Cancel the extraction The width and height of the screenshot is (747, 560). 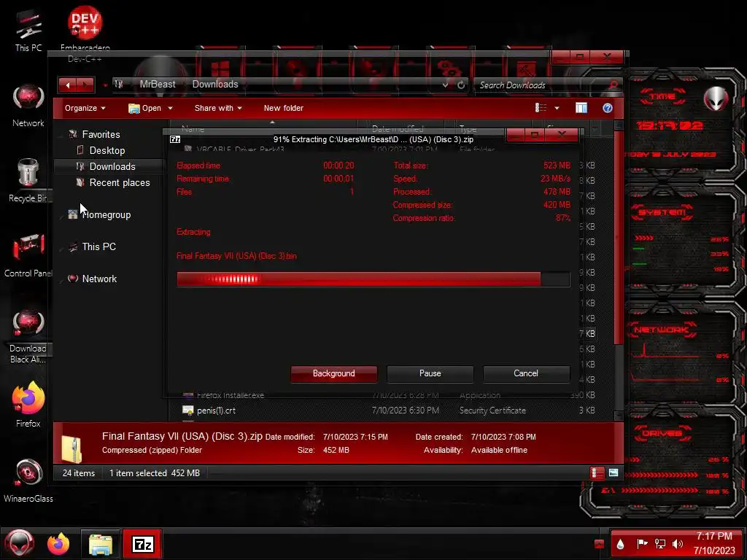pyautogui.click(x=526, y=374)
